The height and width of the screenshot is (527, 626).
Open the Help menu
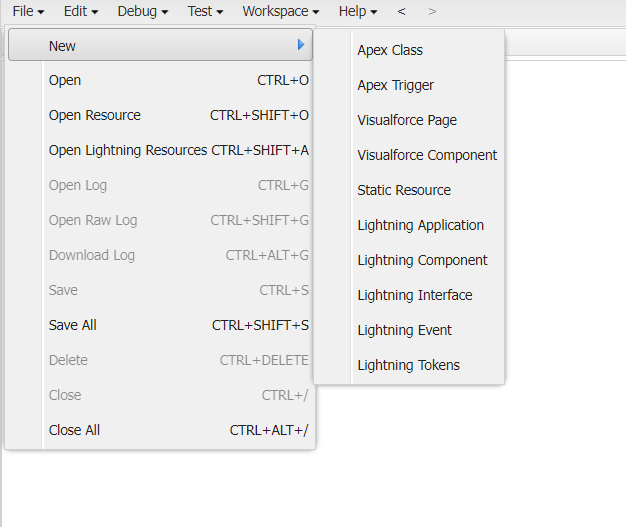point(357,11)
